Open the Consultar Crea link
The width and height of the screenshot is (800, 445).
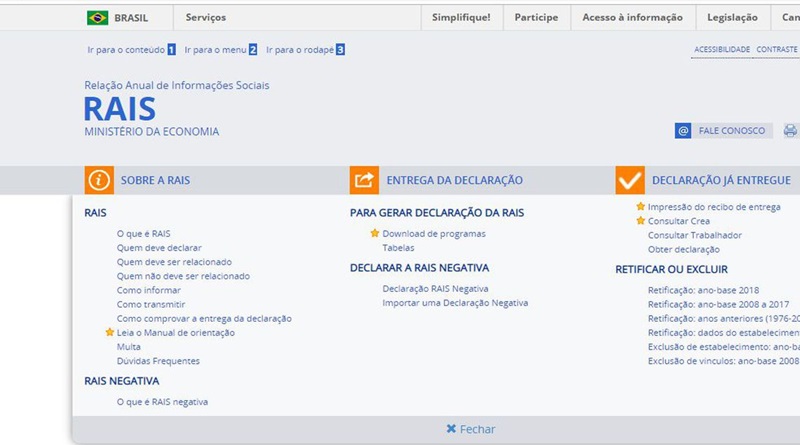[679, 221]
